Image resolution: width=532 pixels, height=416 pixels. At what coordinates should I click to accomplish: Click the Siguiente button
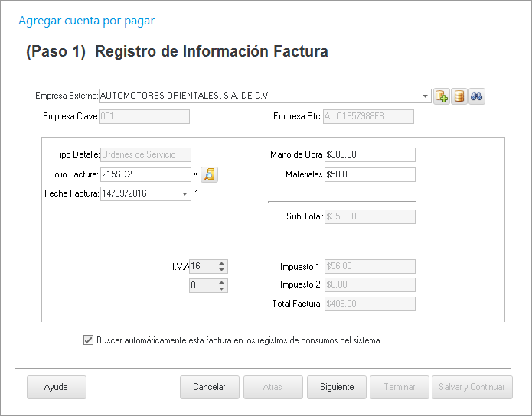click(336, 387)
